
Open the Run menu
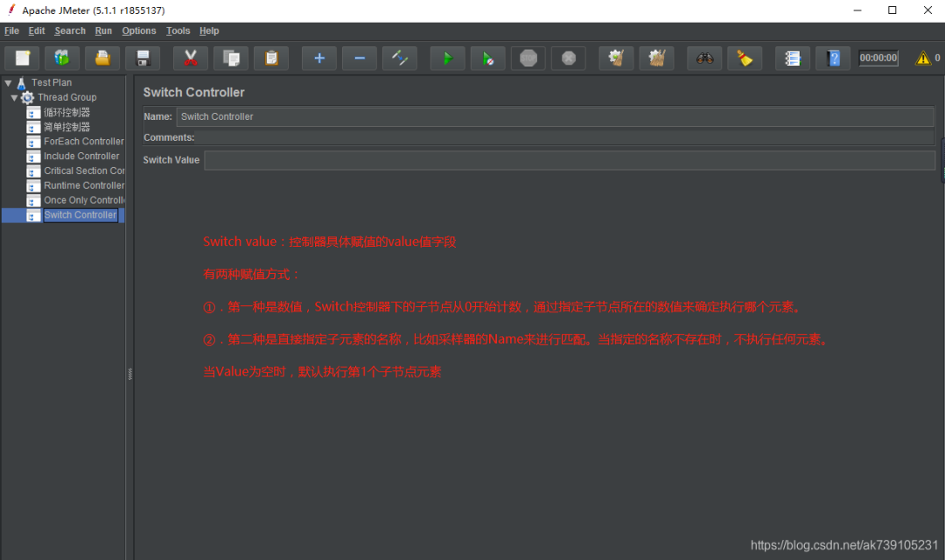pyautogui.click(x=103, y=31)
